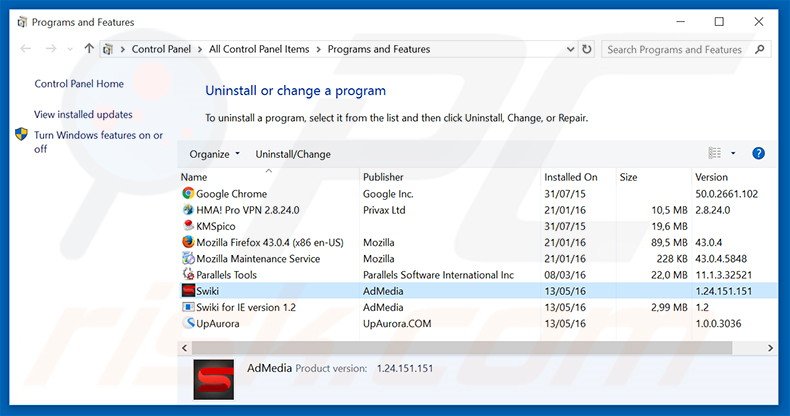Select Swiki for IE version 1.2
790x416 pixels.
(x=246, y=307)
